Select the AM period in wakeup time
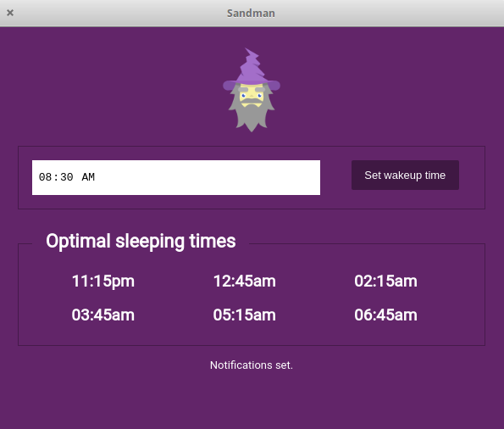504x429 pixels. (88, 177)
